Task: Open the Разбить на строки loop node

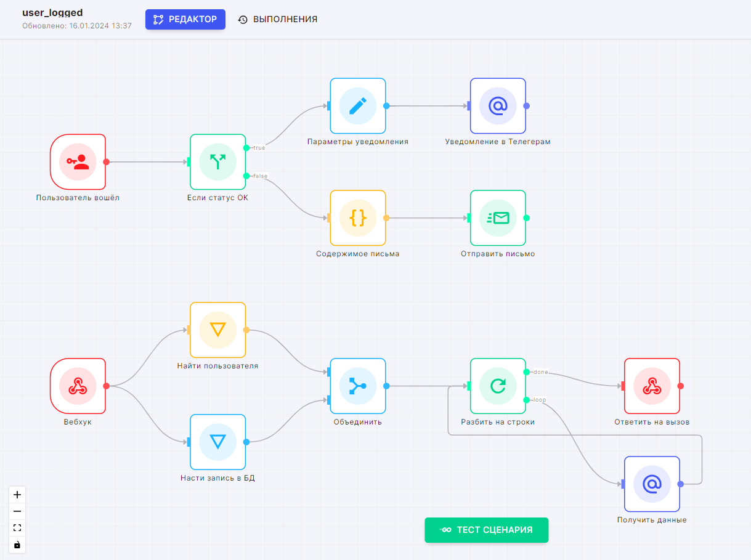Action: [x=498, y=386]
